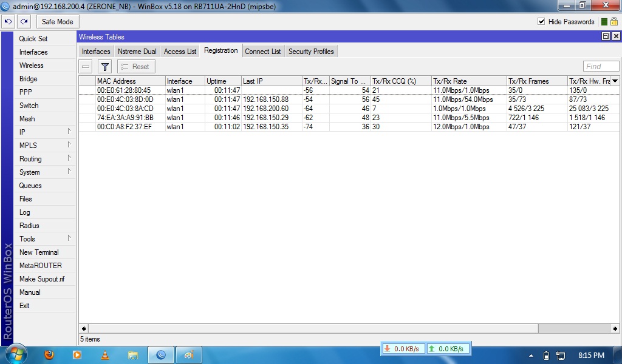The image size is (622, 364).
Task: Switch to the Nstreme Dual tab
Action: pos(137,52)
